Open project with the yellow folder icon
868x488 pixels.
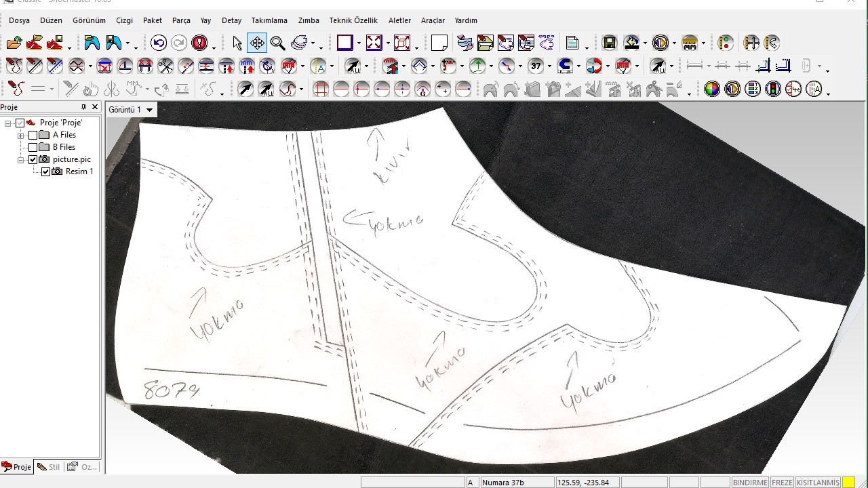pyautogui.click(x=14, y=43)
